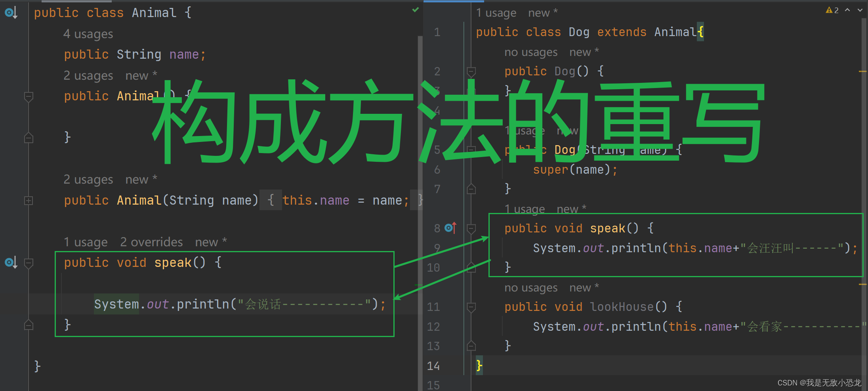Click the "会看家" string on line 12
This screenshot has width=868, height=391.
point(803,327)
